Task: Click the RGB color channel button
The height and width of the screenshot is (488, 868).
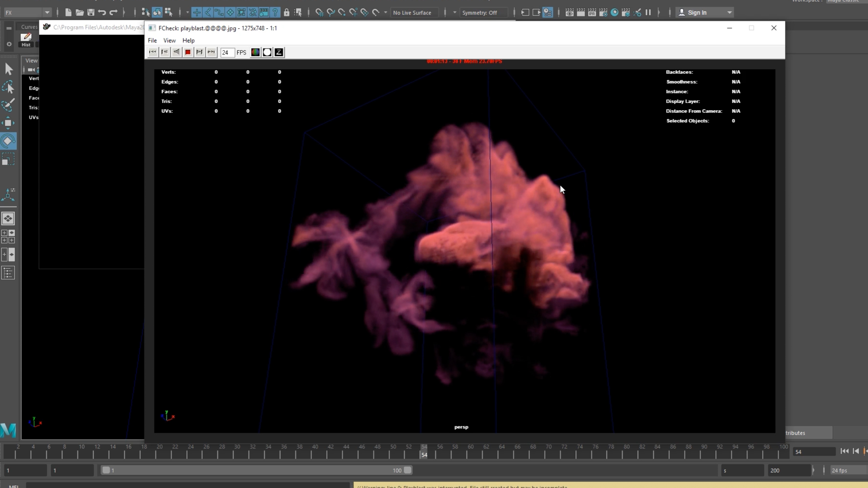Action: [x=255, y=52]
